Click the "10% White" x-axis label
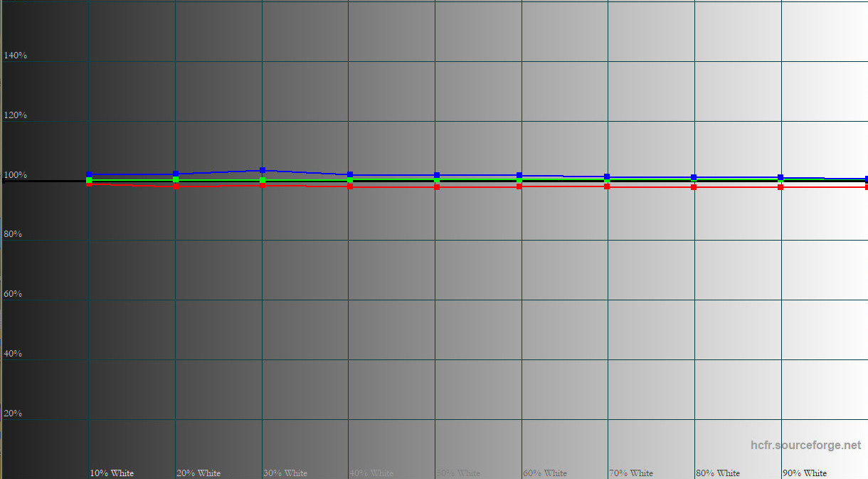The height and width of the screenshot is (479, 868). pos(112,473)
